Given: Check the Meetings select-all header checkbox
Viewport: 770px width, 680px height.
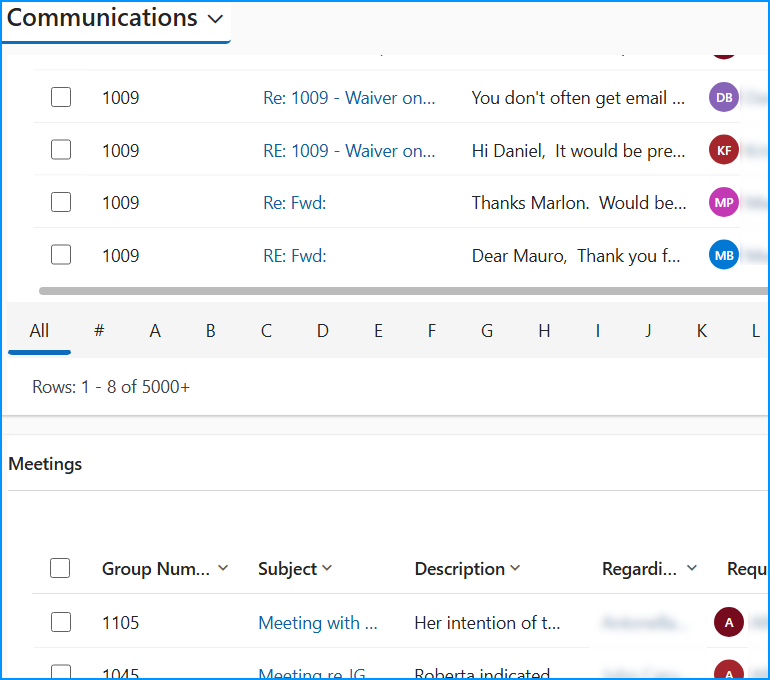Looking at the screenshot, I should [x=61, y=568].
